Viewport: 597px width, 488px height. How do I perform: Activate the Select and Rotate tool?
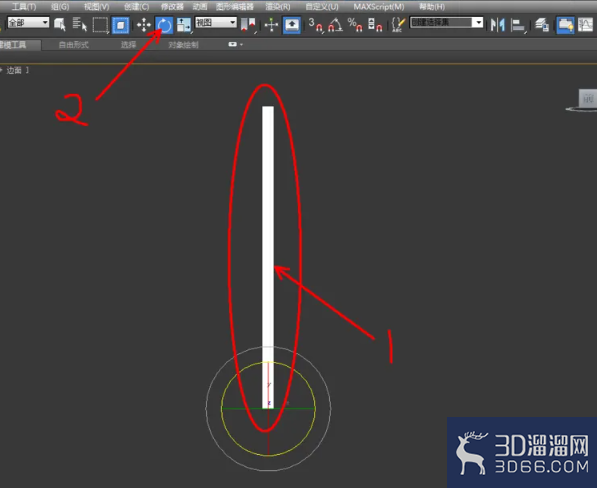coord(164,25)
